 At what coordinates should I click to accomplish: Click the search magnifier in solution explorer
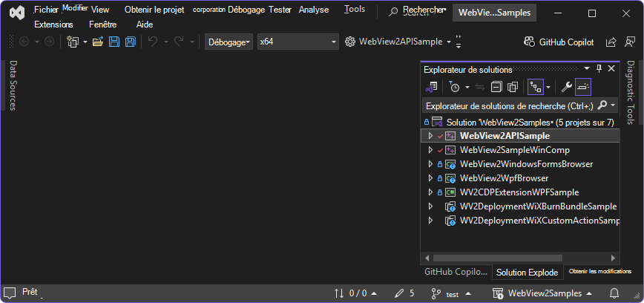point(602,105)
